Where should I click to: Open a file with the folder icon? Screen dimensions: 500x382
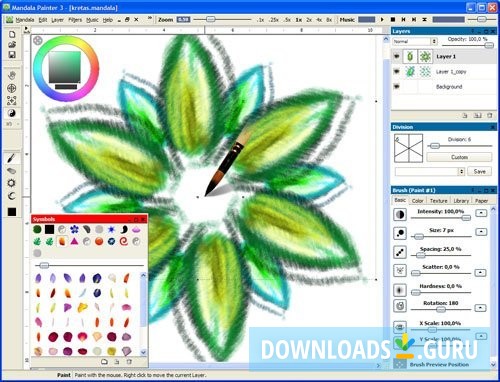12,44
